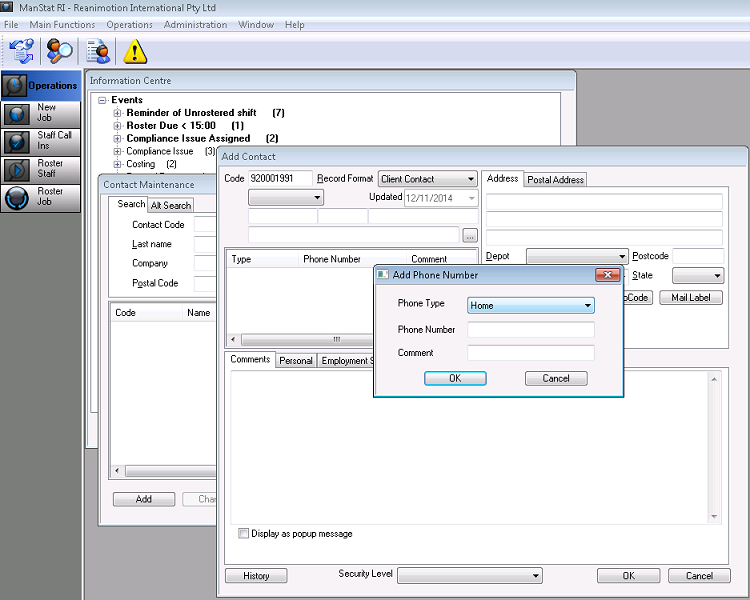The height and width of the screenshot is (600, 750).
Task: Click the refresh documents toolbar icon
Action: coord(21,50)
